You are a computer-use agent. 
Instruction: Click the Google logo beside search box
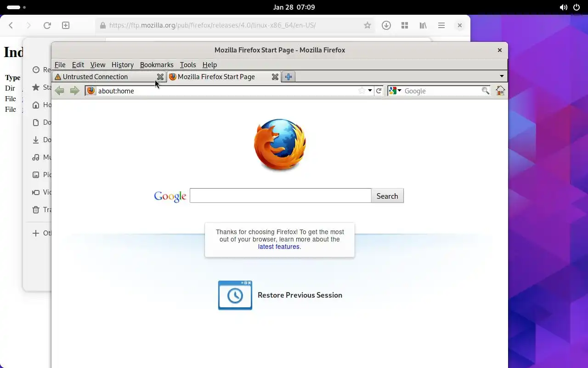click(x=170, y=196)
